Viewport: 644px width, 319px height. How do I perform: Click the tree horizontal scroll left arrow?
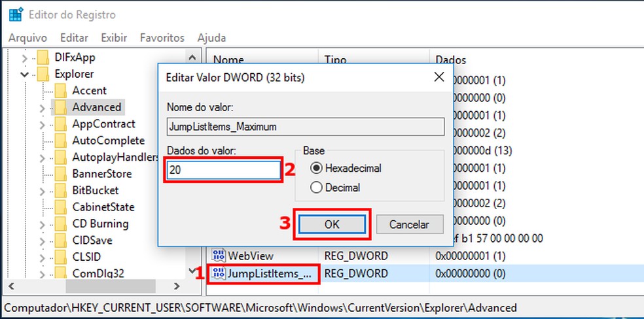click(11, 286)
